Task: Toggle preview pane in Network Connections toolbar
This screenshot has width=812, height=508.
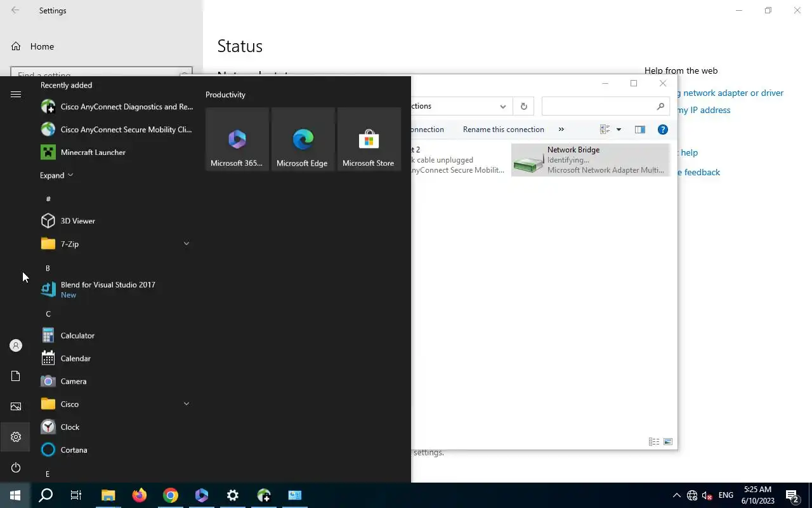Action: pyautogui.click(x=639, y=130)
